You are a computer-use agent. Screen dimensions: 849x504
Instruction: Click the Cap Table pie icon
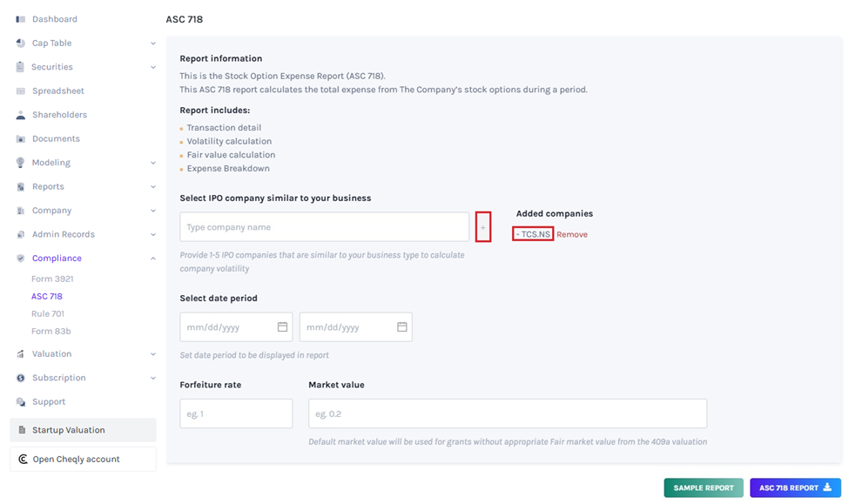[20, 43]
